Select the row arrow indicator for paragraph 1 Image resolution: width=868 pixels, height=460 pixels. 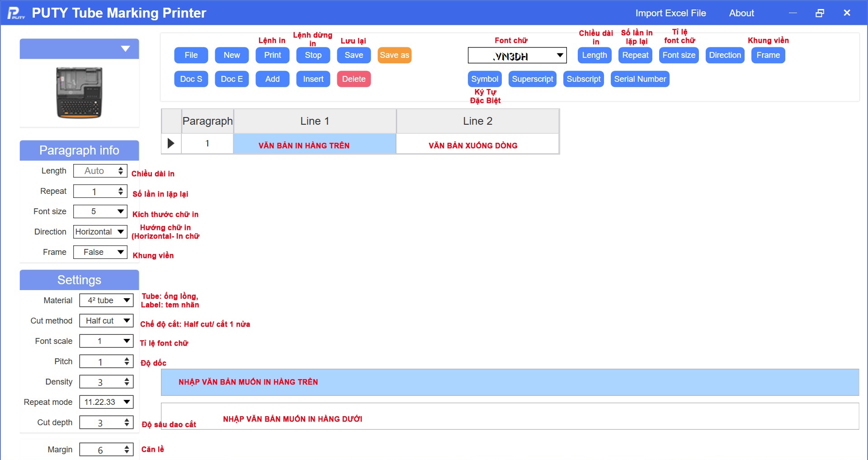171,144
